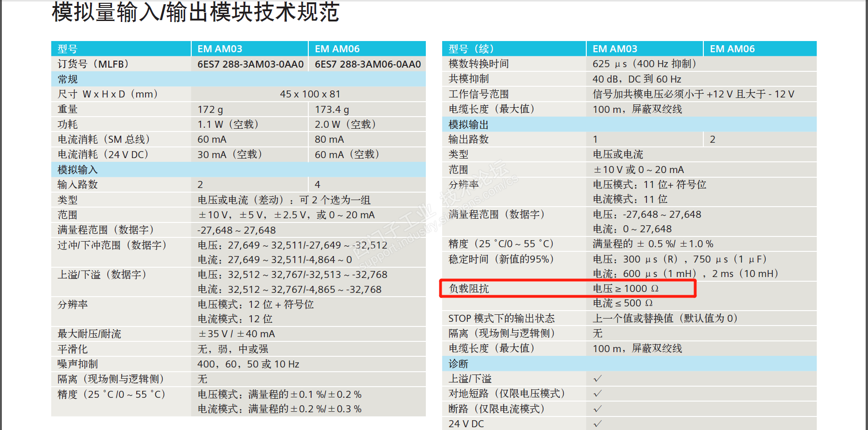Select the dimensions value "45 x 100 x 81"
This screenshot has width=868, height=430.
[310, 94]
